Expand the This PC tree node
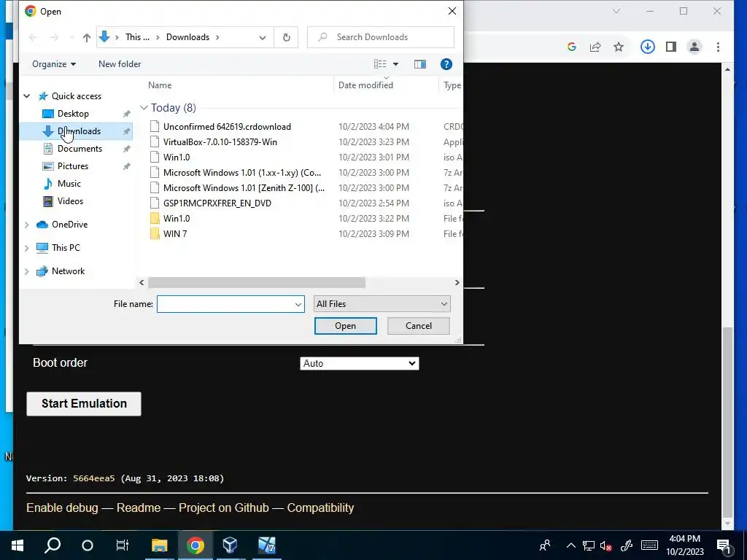Image resolution: width=747 pixels, height=560 pixels. [x=27, y=248]
